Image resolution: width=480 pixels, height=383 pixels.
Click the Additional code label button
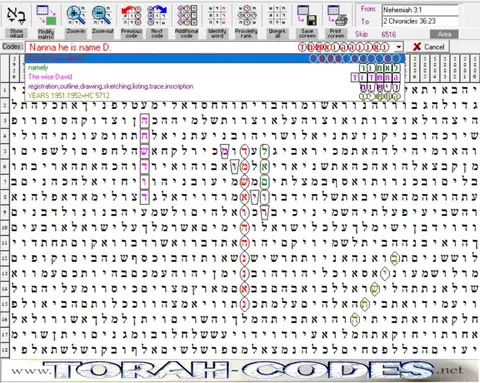187,33
